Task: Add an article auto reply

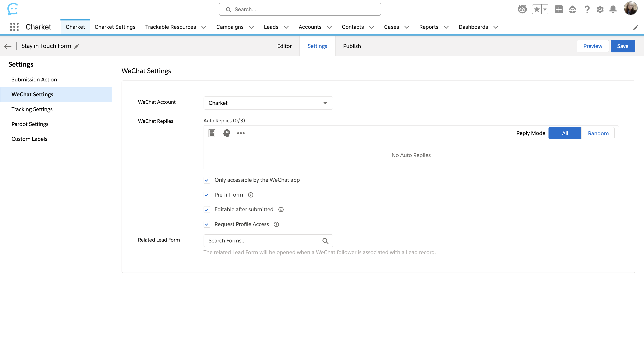Action: tap(212, 133)
